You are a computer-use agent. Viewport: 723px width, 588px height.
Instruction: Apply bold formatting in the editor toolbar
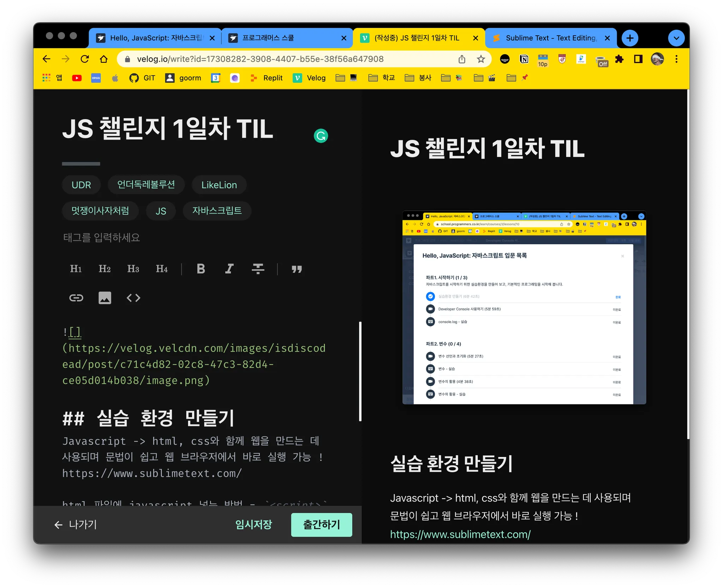click(201, 269)
